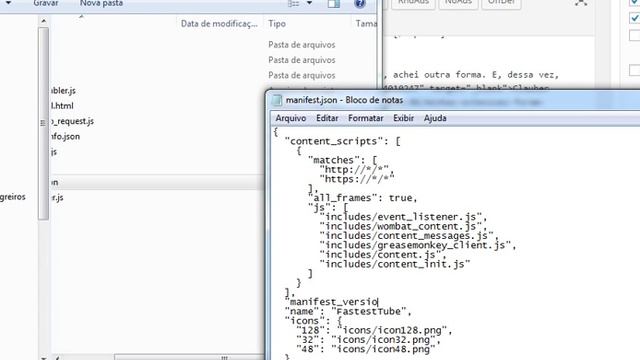Click the "http://*/*" line in Notepad
Viewport: 640px width, 360px height.
tap(357, 169)
